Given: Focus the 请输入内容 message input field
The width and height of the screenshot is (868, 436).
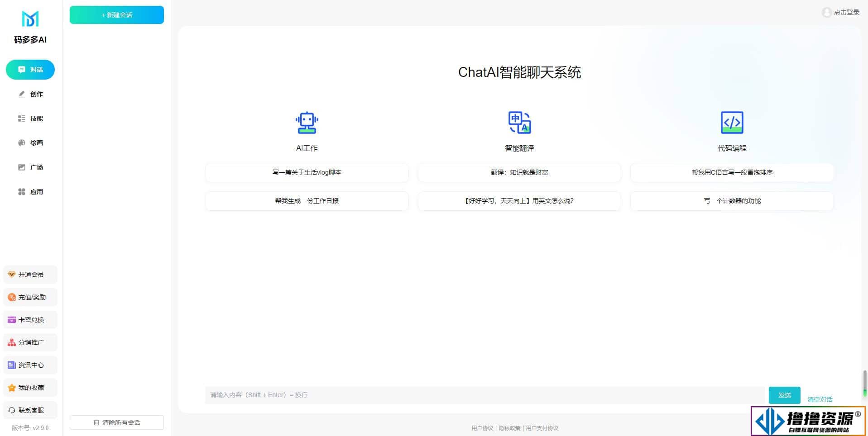Looking at the screenshot, I should 485,395.
